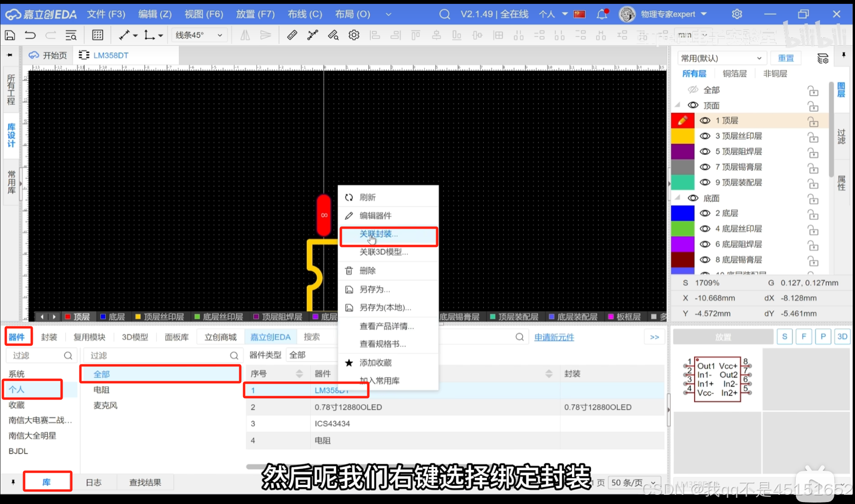
Task: Hide the 2 底层 layer
Action: pyautogui.click(x=705, y=213)
